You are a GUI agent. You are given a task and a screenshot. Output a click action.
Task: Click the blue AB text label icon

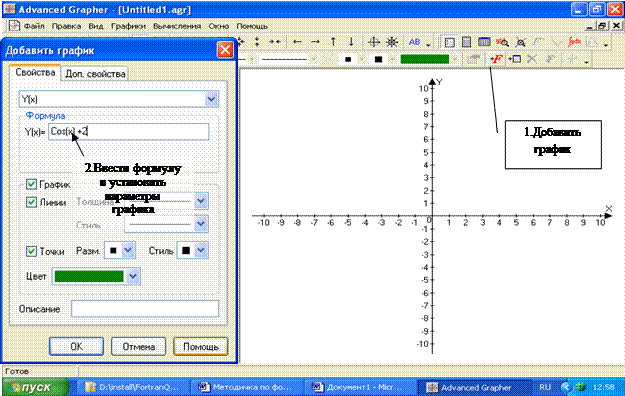point(415,42)
